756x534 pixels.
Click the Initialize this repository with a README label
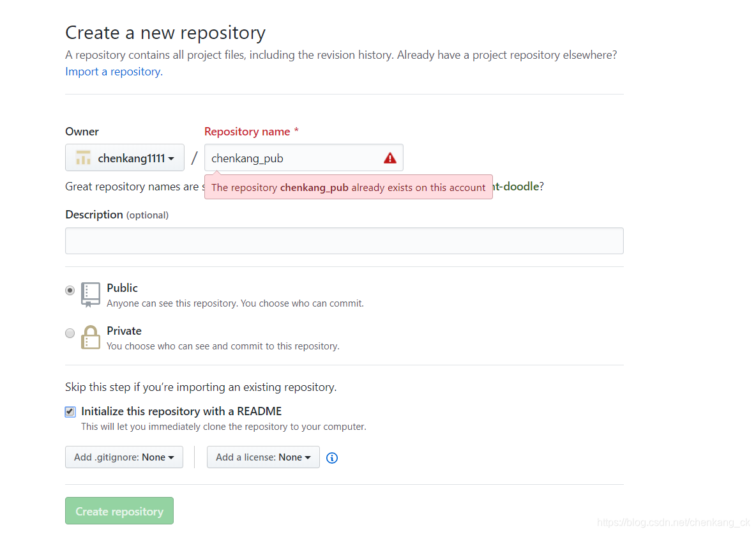pyautogui.click(x=181, y=411)
